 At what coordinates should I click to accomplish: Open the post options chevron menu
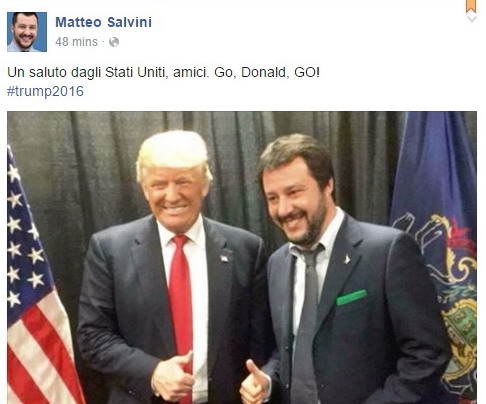pyautogui.click(x=472, y=19)
